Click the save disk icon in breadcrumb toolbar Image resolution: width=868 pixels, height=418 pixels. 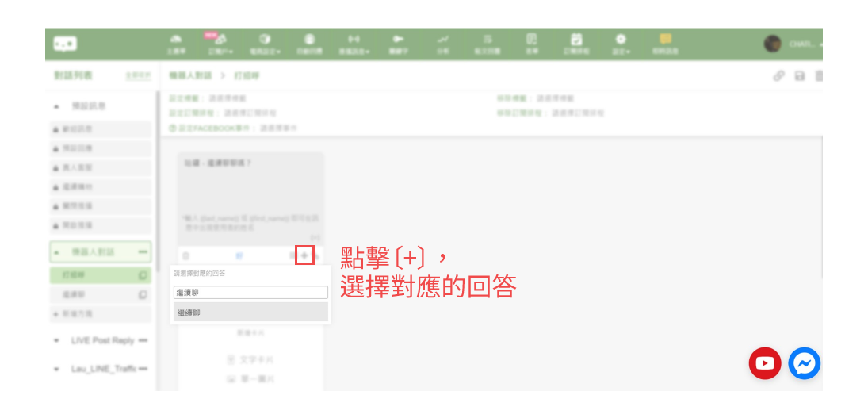(799, 76)
